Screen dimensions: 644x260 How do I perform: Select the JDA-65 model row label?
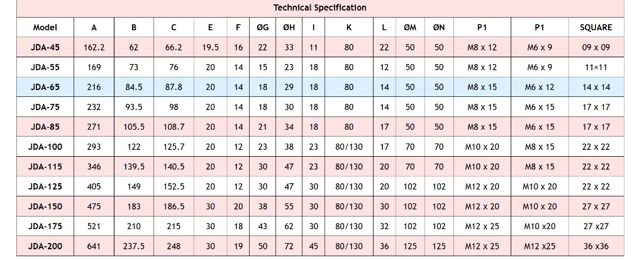45,88
